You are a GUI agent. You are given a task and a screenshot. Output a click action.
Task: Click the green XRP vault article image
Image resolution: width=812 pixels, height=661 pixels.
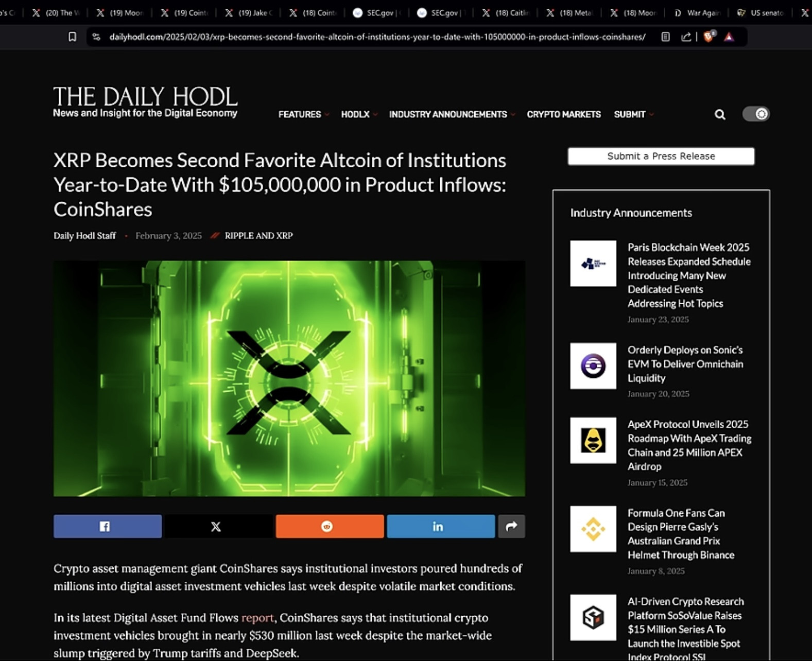(289, 378)
